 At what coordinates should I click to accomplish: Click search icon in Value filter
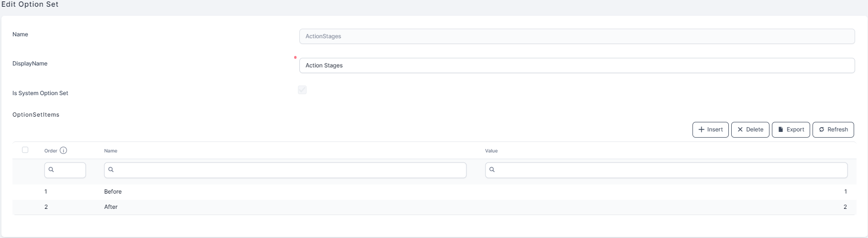pyautogui.click(x=492, y=170)
